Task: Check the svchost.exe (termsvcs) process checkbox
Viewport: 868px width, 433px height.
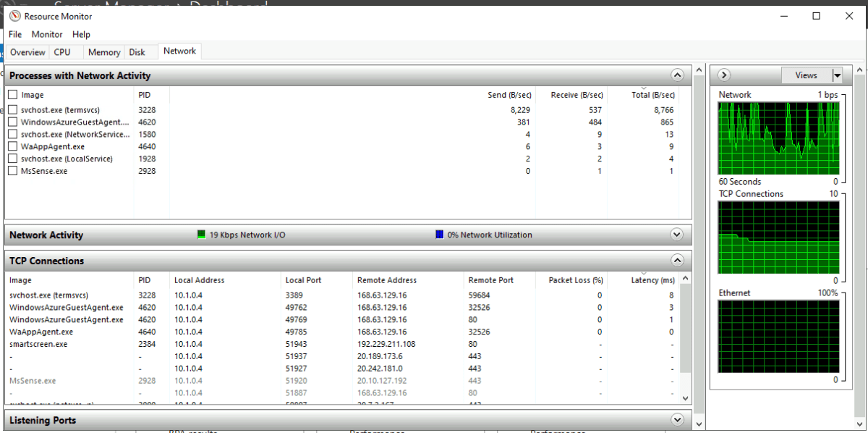Action: (x=13, y=110)
